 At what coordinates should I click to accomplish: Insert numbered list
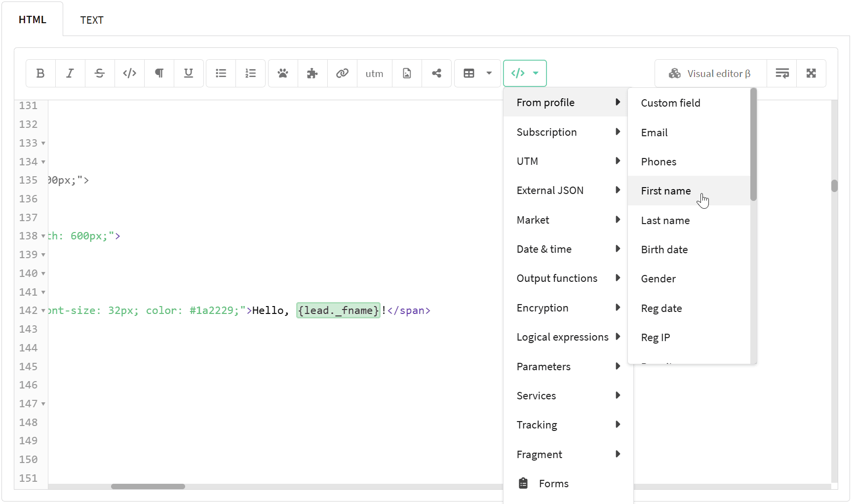(x=251, y=74)
